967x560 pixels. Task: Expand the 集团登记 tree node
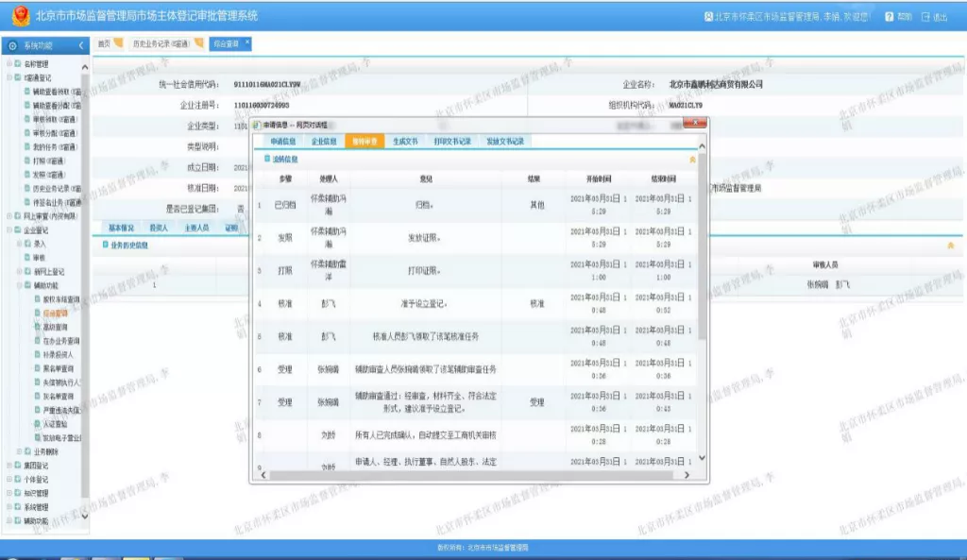point(9,466)
